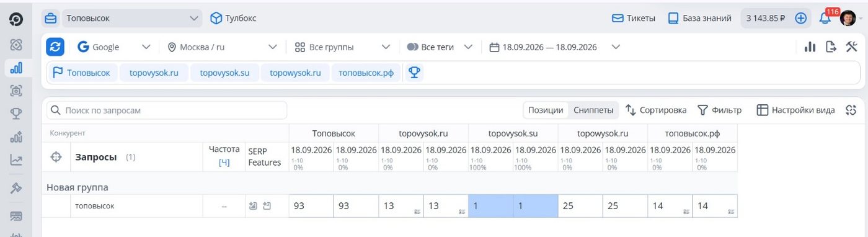This screenshot has height=237, width=868.
Task: Switch to the Позиции tab
Action: (x=546, y=110)
